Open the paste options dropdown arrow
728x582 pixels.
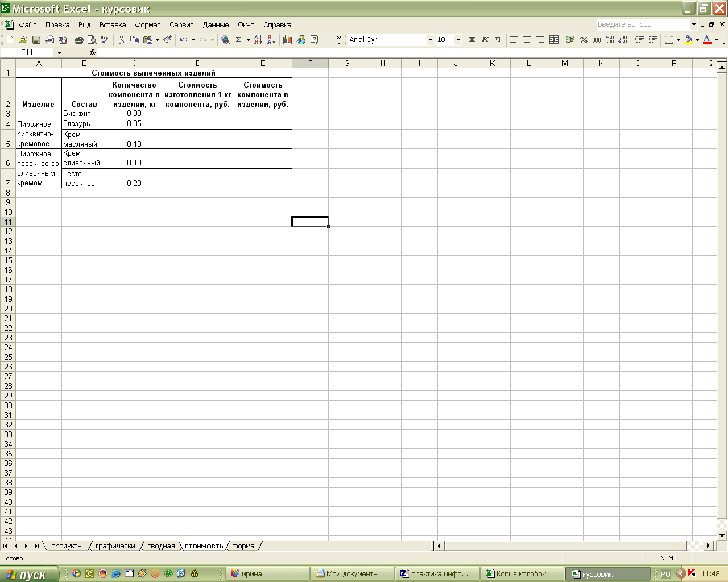[x=157, y=40]
